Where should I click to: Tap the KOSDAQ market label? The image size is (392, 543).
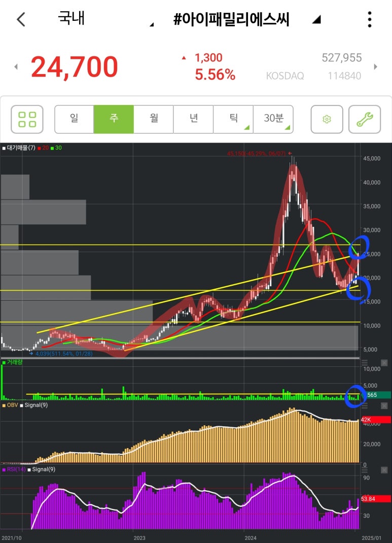(x=284, y=76)
